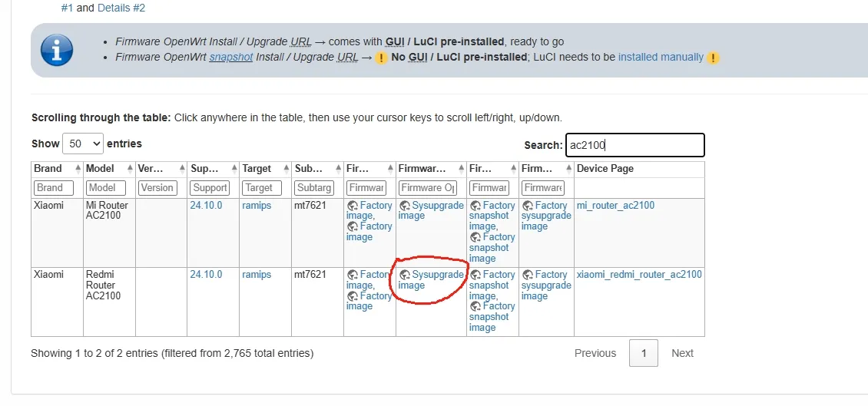Click the Subtarg filter input box
Viewport: 868px width, 406px height.
(314, 188)
